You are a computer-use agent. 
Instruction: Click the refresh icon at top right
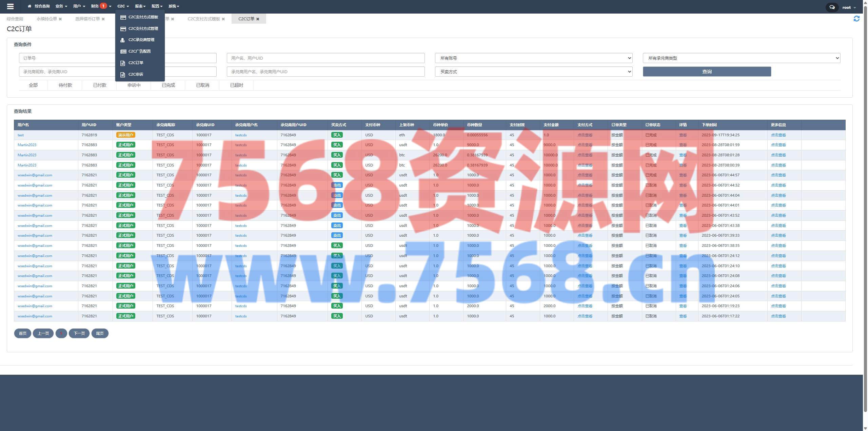[x=856, y=19]
